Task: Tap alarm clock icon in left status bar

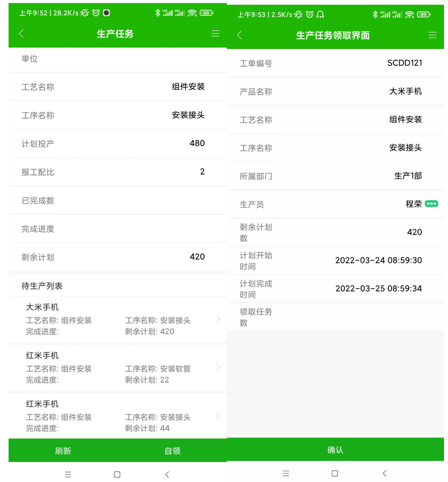Action: tap(96, 13)
